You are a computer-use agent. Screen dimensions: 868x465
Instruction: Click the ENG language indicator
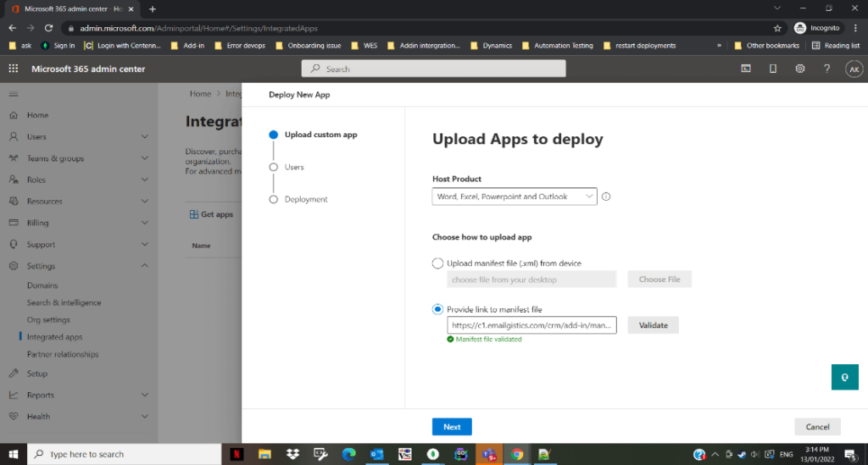click(x=786, y=455)
